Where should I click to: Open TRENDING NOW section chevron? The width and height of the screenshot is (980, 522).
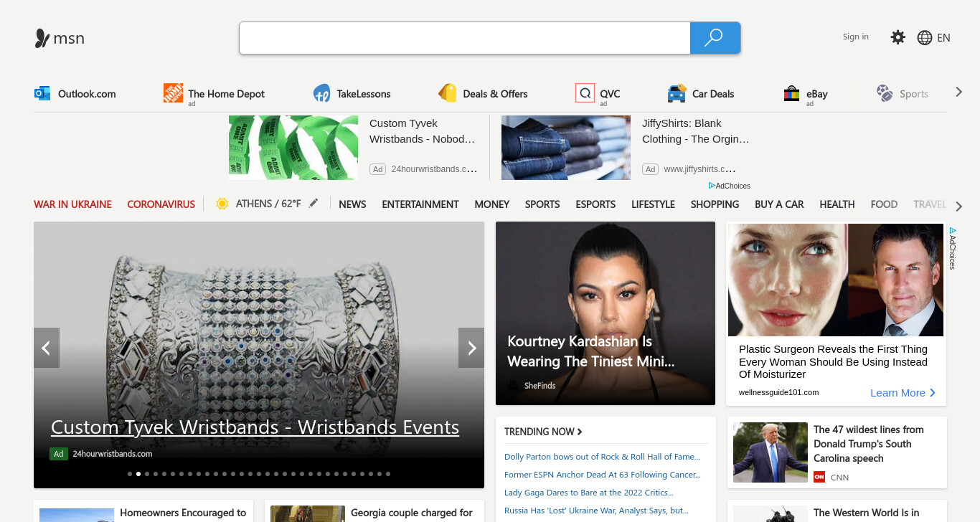(580, 432)
